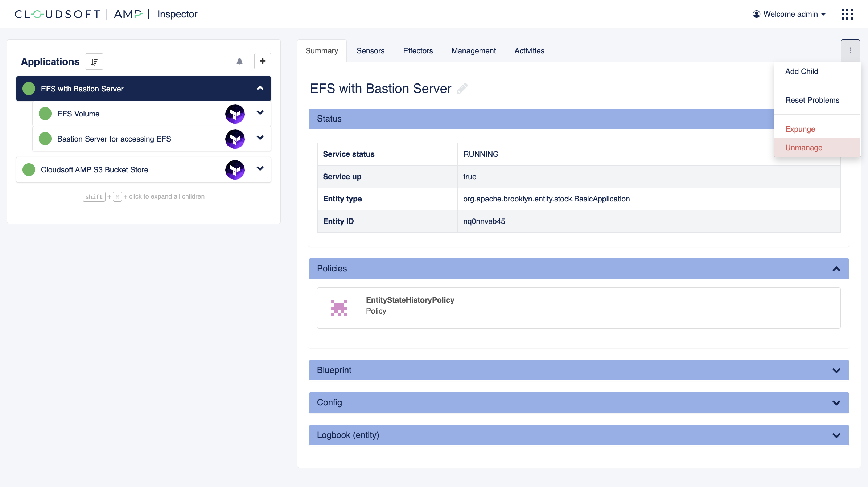Screen dimensions: 868x487
Task: Expand Cloudsoft AMP S3 Bucket Store node
Action: [x=260, y=169]
